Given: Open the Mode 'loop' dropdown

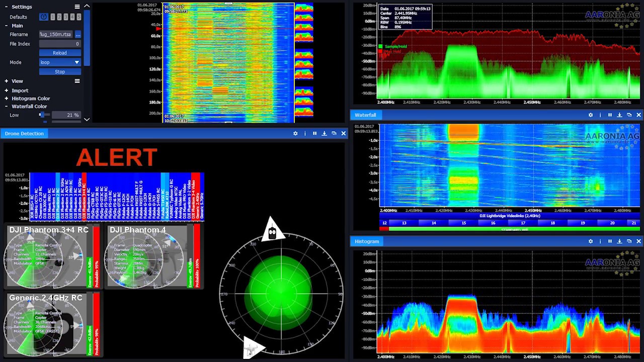Looking at the screenshot, I should tap(60, 62).
